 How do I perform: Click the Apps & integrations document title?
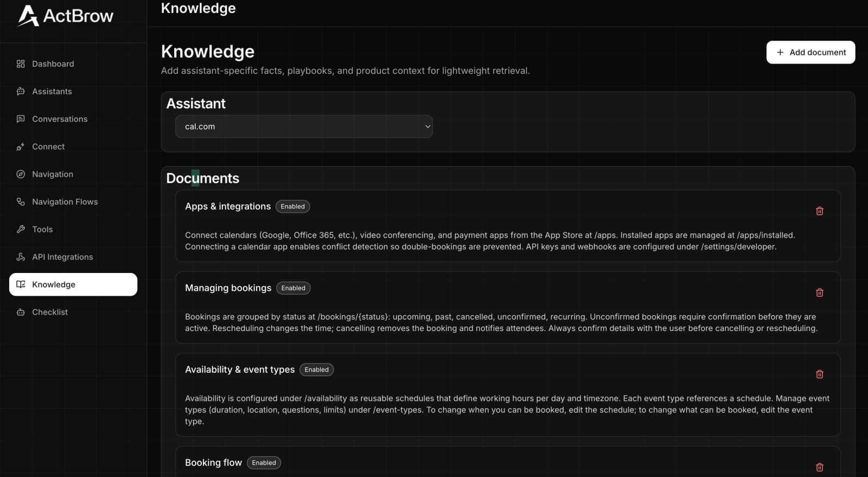tap(228, 206)
